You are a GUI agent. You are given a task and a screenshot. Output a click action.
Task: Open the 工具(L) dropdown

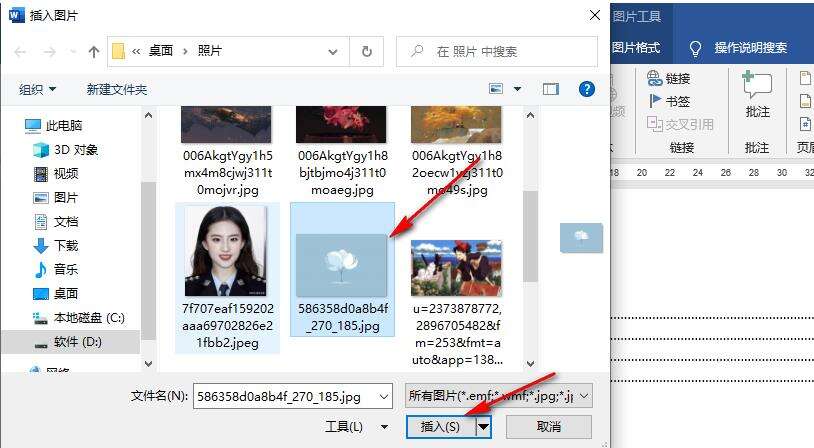click(x=356, y=427)
